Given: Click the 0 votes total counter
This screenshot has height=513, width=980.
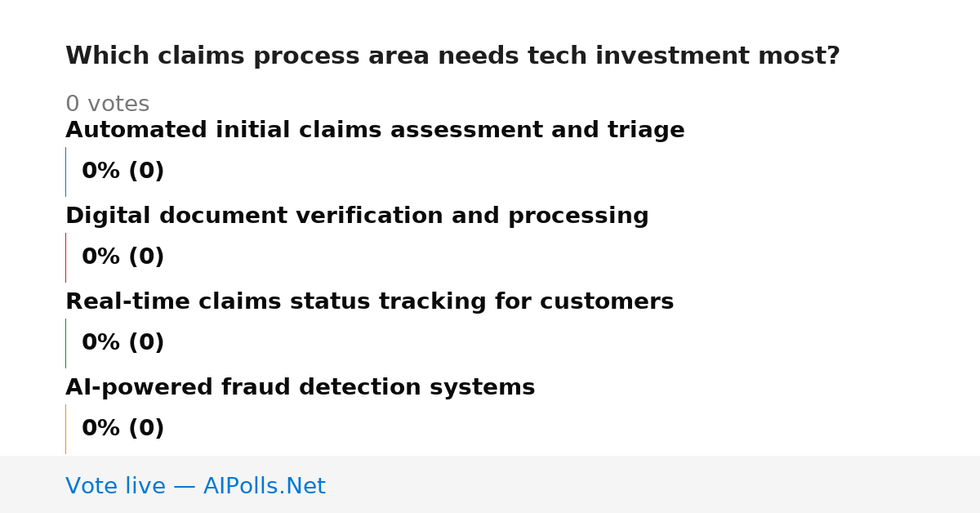Looking at the screenshot, I should [x=107, y=105].
